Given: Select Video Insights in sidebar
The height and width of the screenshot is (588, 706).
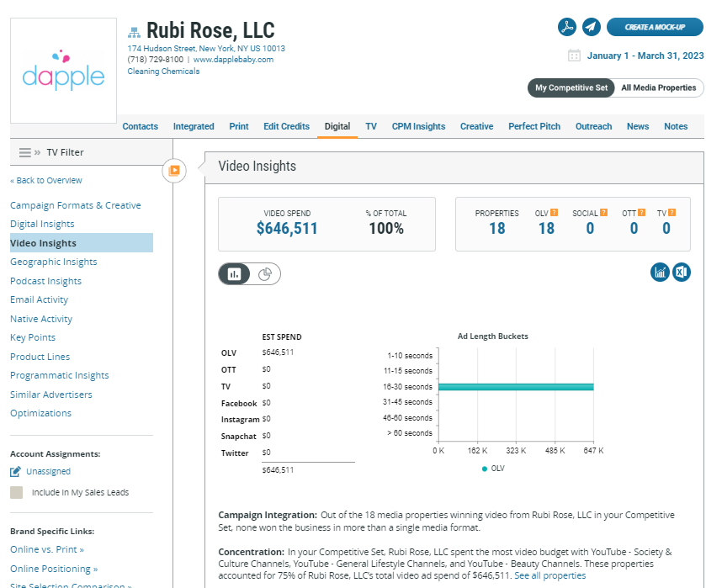Looking at the screenshot, I should (x=82, y=242).
